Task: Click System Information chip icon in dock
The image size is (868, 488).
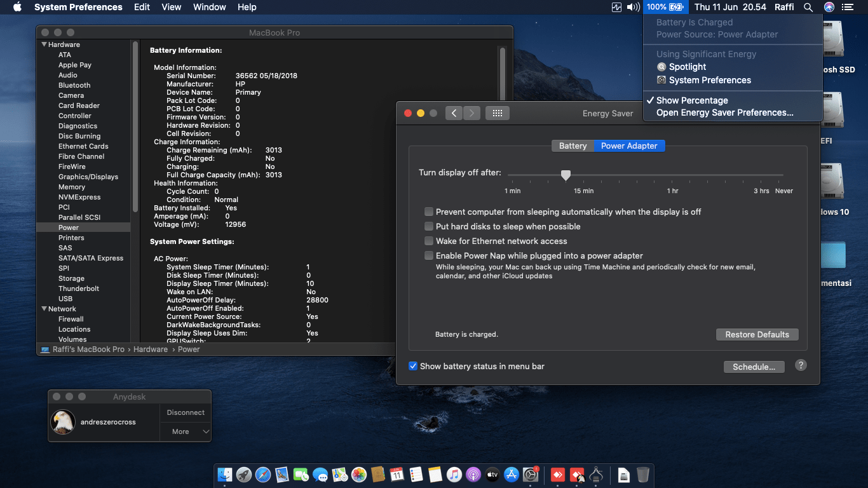Action: [596, 475]
